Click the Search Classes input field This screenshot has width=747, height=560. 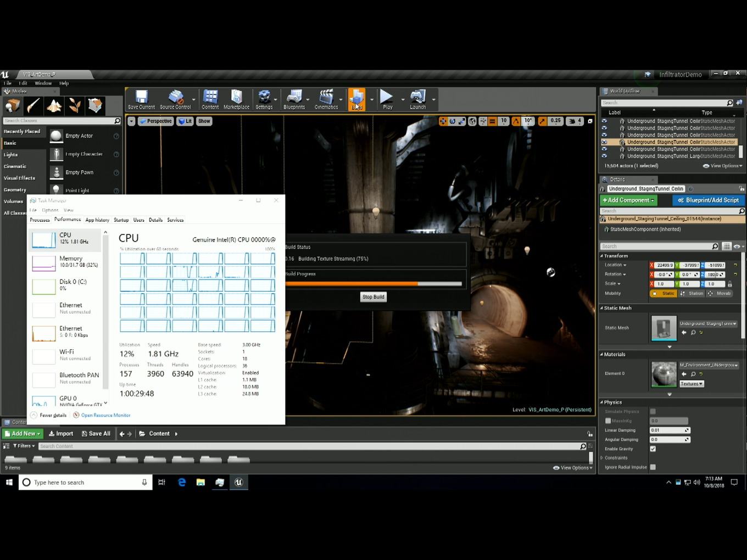click(x=62, y=121)
